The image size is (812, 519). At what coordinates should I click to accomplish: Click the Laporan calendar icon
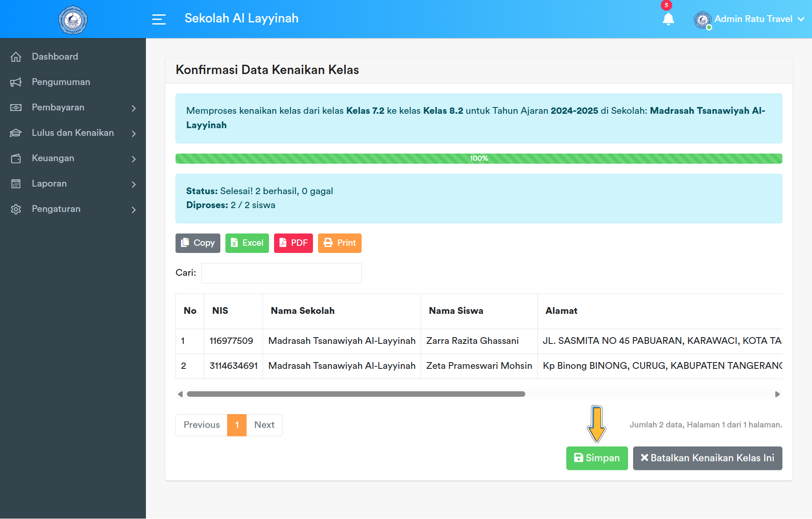click(16, 184)
